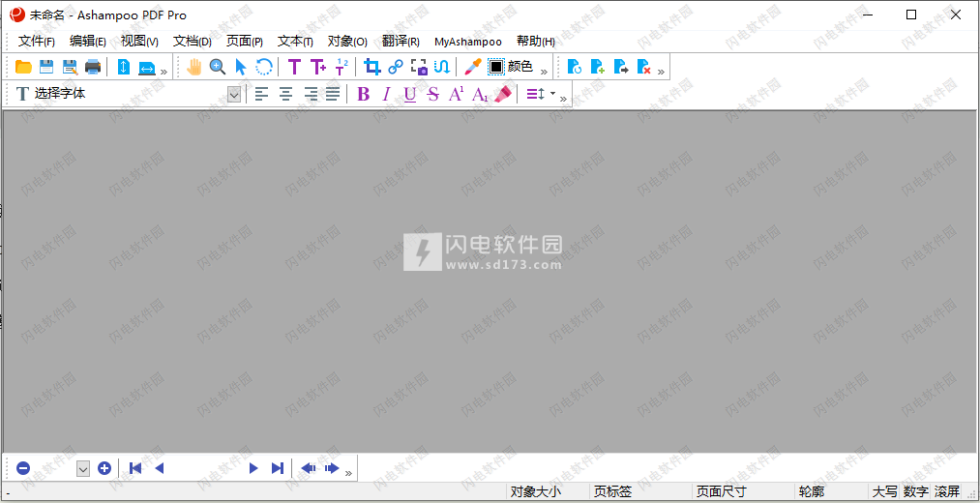
Task: Print the document with the printer icon
Action: click(93, 67)
